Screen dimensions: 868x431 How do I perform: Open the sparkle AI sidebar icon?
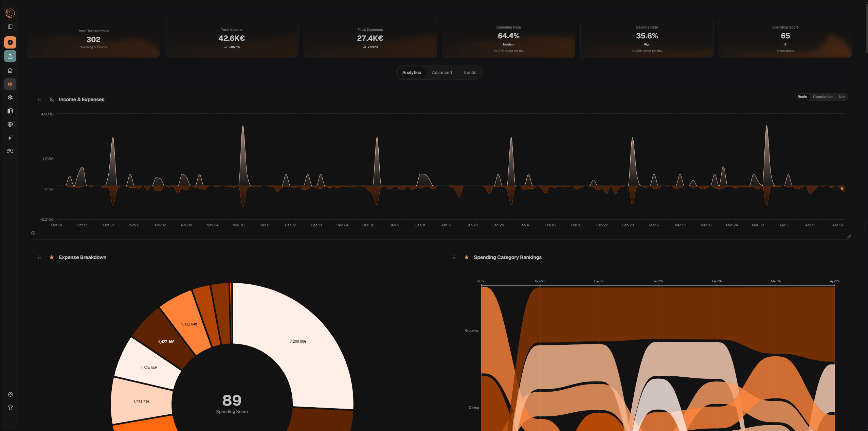coord(10,138)
